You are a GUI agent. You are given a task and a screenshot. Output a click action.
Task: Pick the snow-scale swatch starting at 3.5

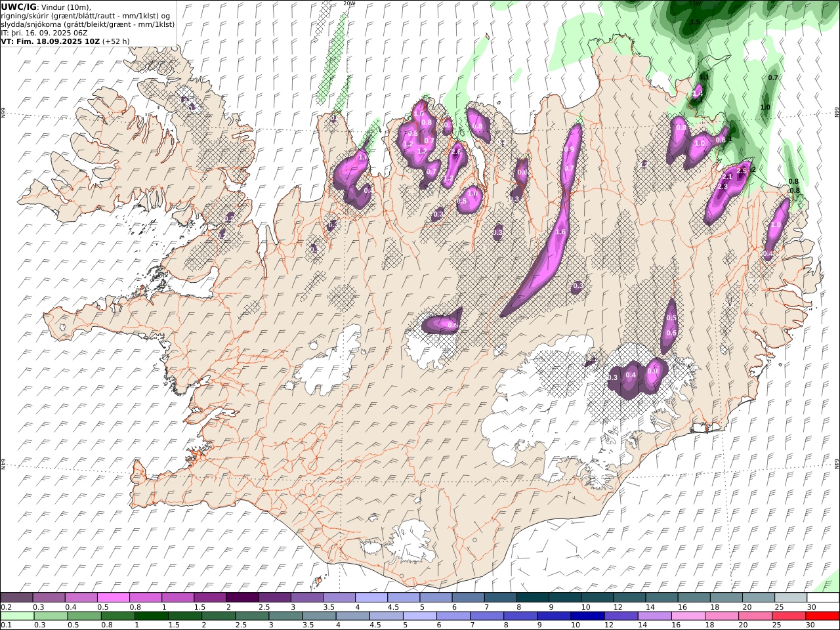point(339,597)
